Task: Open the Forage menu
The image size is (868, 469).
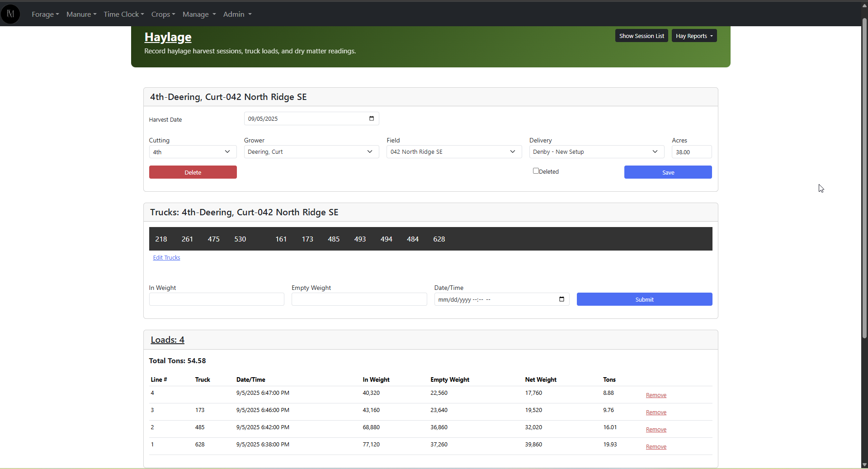Action: pyautogui.click(x=45, y=14)
